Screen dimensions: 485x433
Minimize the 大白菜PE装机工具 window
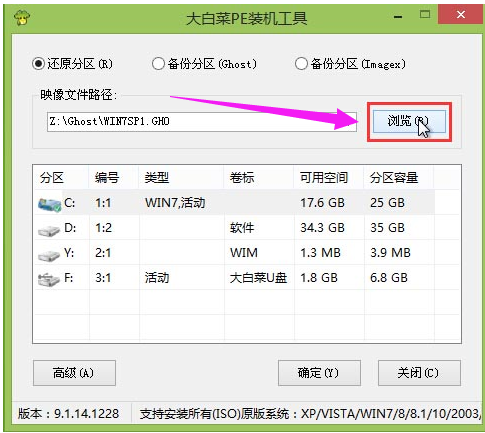[398, 16]
